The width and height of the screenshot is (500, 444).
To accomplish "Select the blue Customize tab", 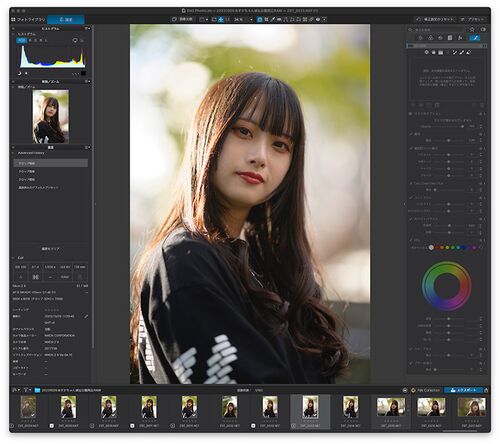I will pos(66,20).
